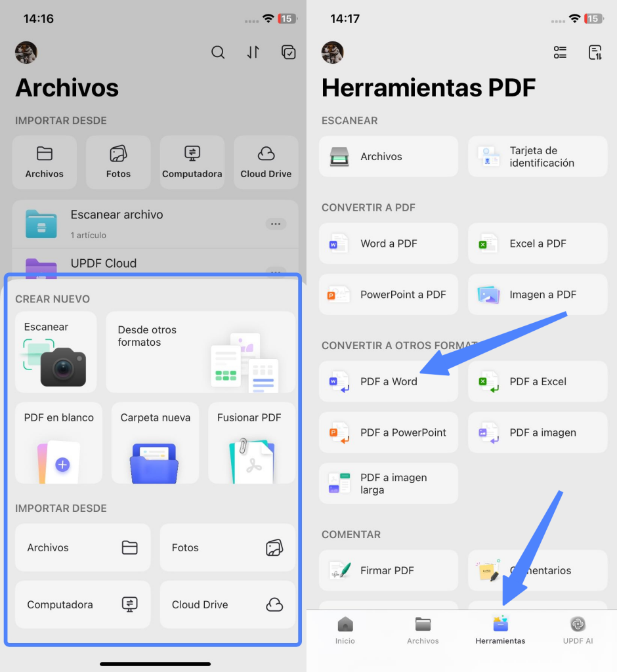Tap the Desde otros formatos card

click(200, 352)
